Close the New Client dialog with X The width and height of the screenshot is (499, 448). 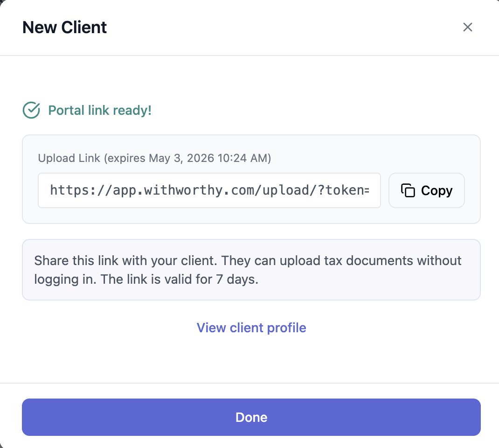click(467, 27)
